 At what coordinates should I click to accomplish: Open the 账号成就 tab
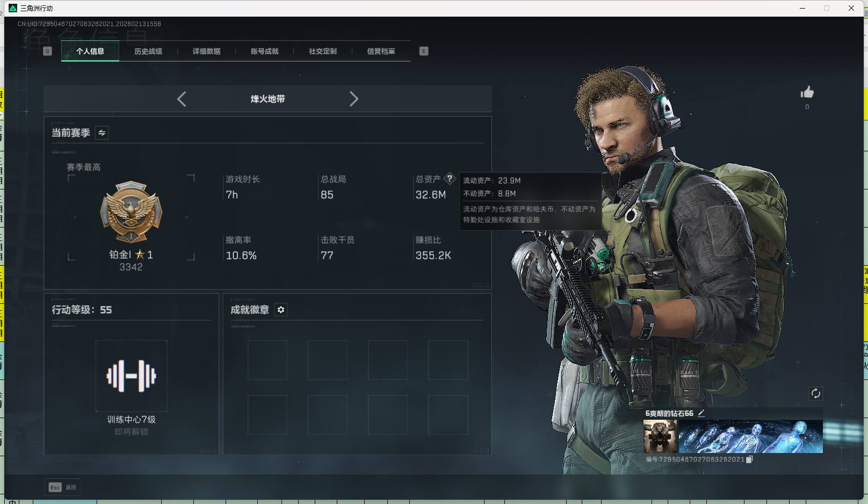click(x=265, y=52)
